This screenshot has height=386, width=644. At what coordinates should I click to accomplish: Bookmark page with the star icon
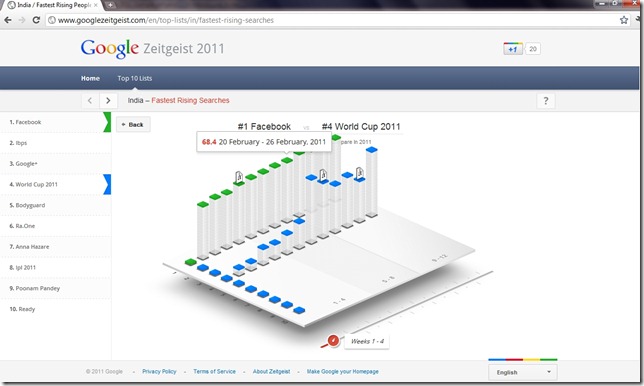tap(624, 20)
